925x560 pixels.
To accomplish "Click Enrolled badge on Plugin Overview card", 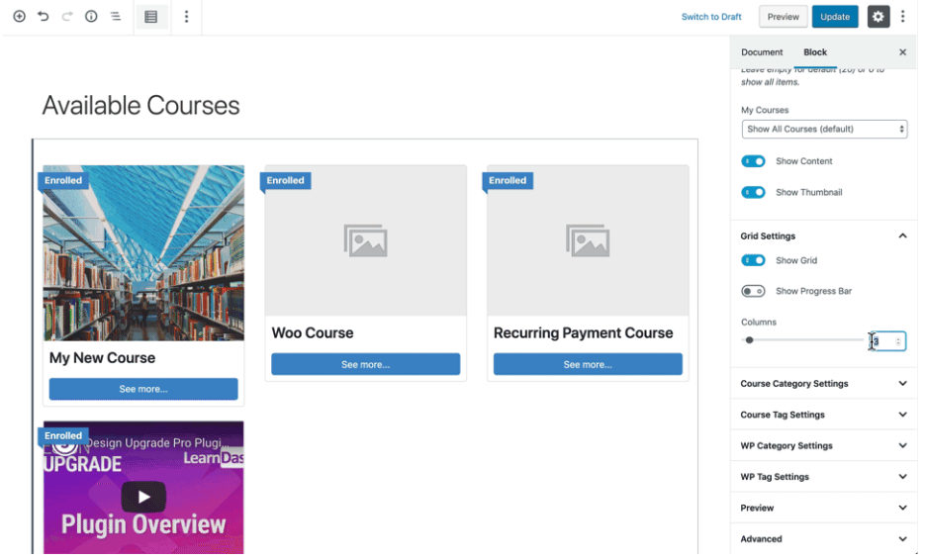I will 63,436.
